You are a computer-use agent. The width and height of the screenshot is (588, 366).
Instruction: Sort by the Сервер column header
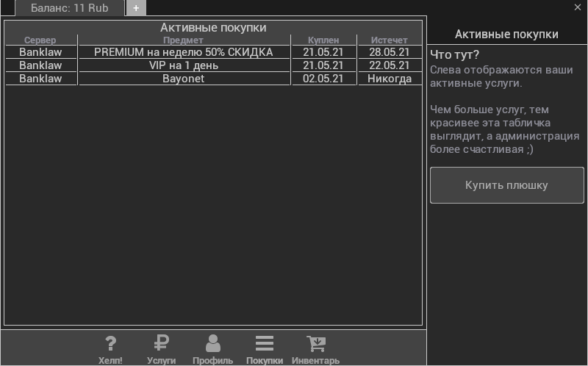pos(40,40)
